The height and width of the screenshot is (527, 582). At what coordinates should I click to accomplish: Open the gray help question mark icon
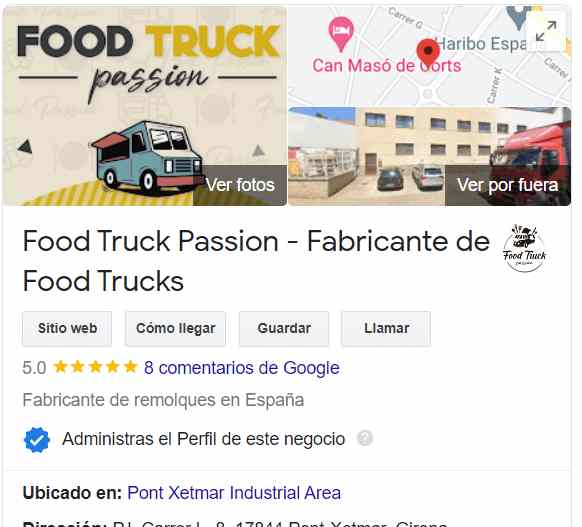[365, 438]
